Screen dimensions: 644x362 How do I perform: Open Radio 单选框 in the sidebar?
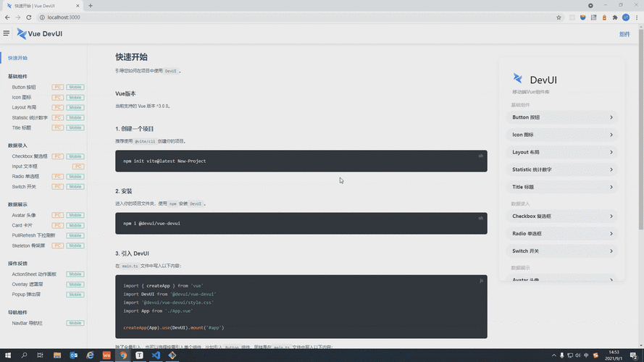click(26, 177)
